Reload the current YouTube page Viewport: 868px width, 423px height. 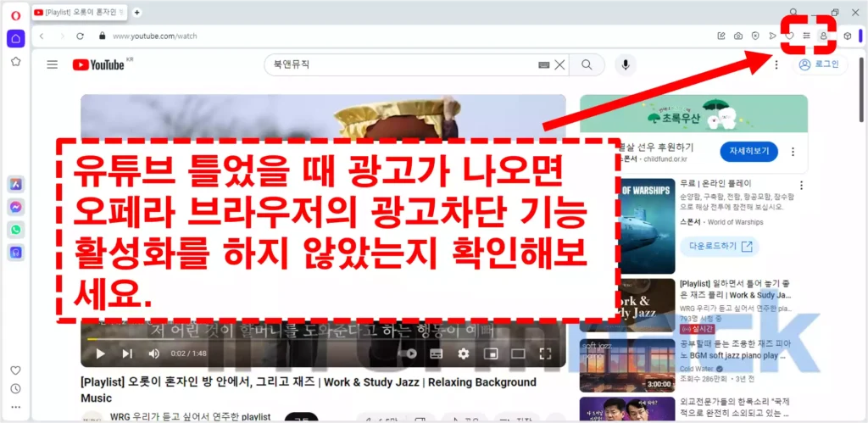(80, 36)
